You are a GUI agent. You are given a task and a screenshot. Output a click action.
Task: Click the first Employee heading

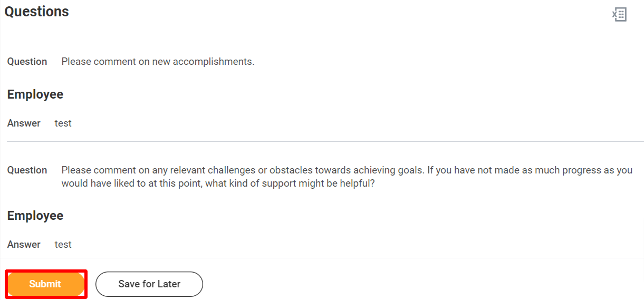[x=35, y=94]
